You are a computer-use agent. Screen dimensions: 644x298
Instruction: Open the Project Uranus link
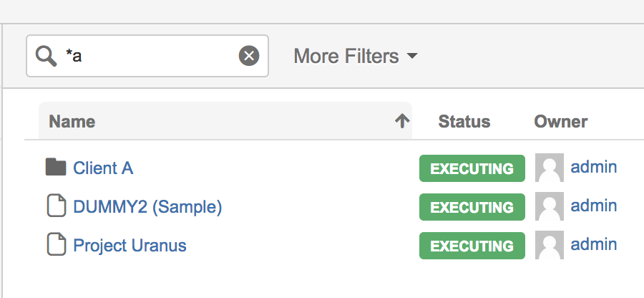pyautogui.click(x=130, y=246)
